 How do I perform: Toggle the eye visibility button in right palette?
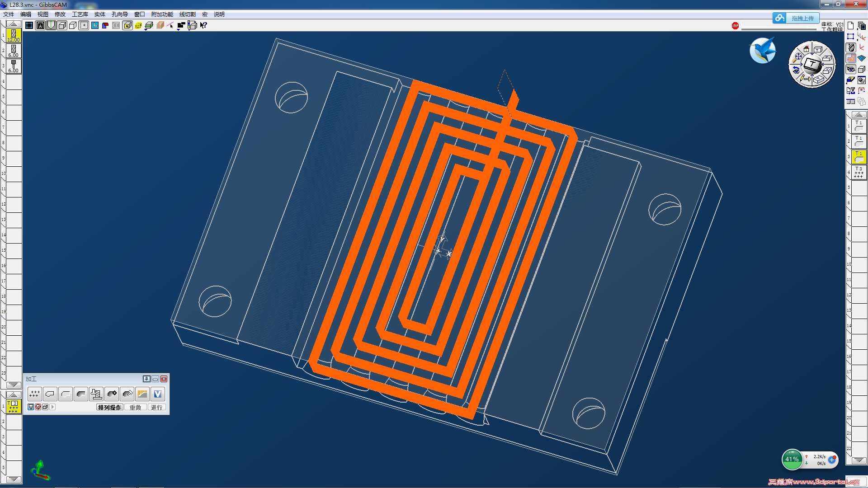[851, 69]
